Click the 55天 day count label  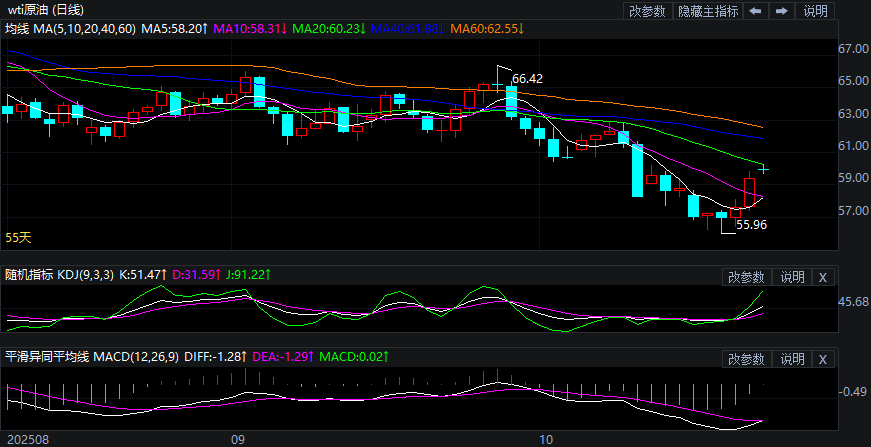(x=19, y=238)
